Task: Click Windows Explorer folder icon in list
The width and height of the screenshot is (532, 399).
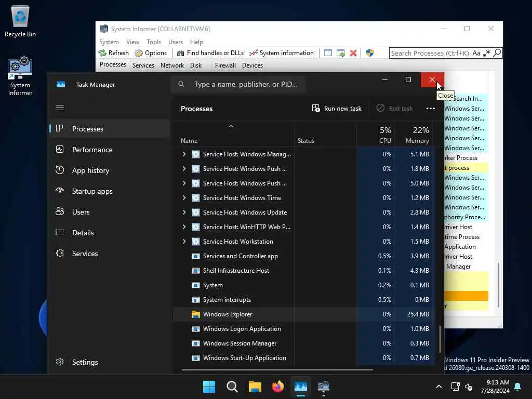Action: [196, 314]
